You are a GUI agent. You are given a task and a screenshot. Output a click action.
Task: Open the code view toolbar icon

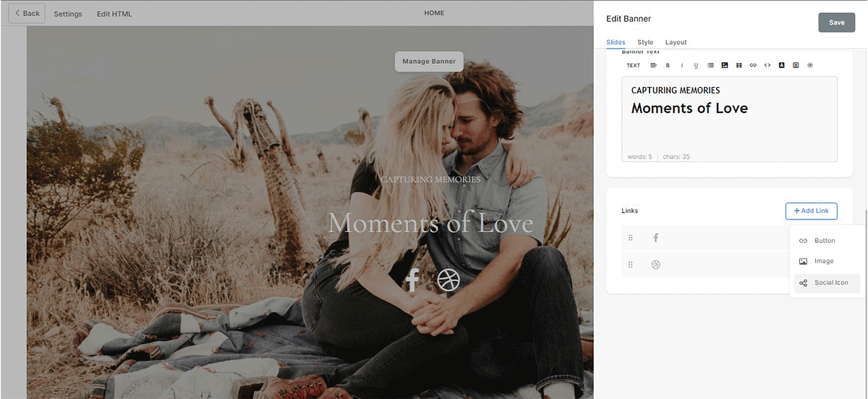point(767,65)
